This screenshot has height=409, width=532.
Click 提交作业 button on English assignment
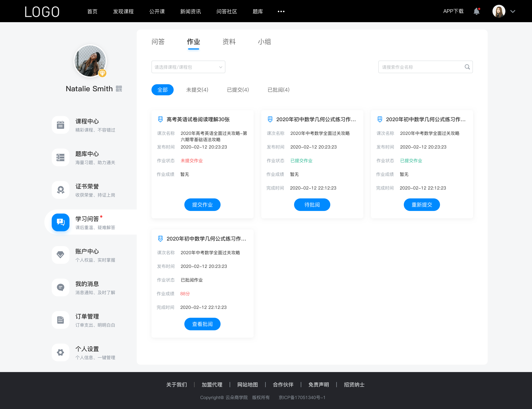[203, 205]
